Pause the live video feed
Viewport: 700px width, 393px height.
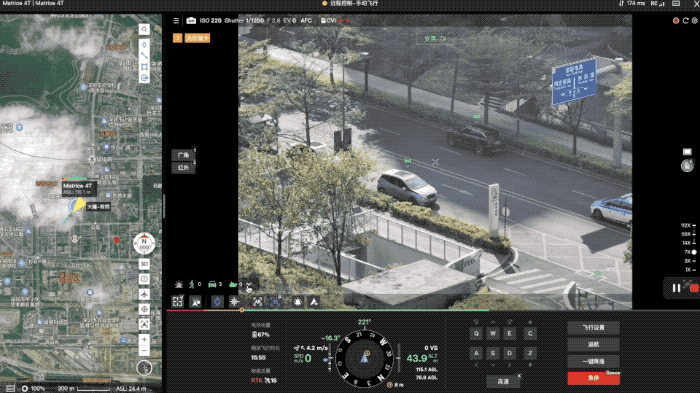(x=676, y=288)
